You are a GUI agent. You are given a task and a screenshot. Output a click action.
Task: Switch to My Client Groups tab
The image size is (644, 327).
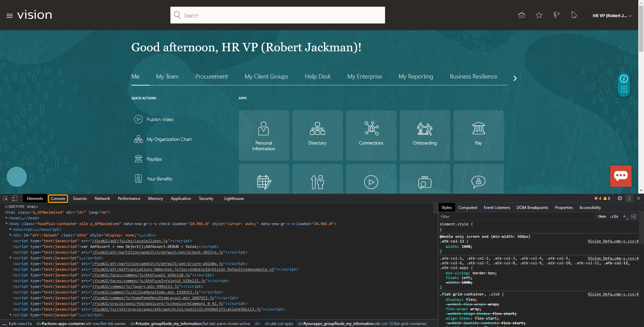coord(266,76)
